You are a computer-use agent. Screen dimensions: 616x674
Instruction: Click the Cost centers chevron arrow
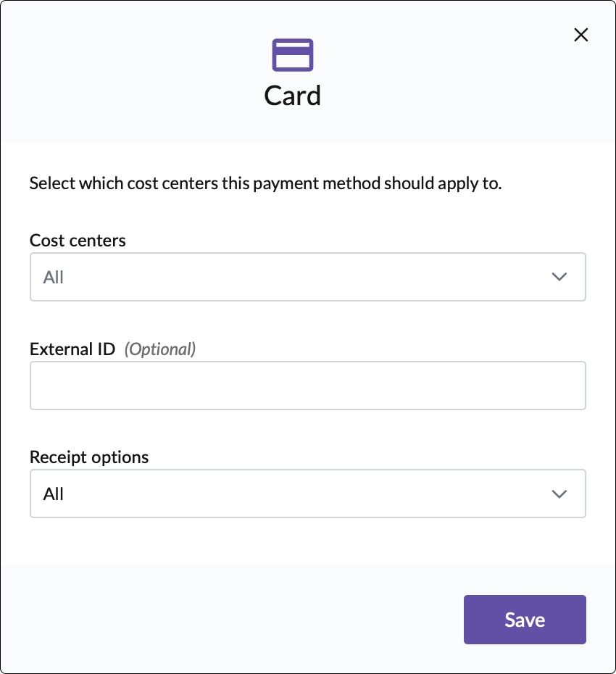[x=559, y=277]
